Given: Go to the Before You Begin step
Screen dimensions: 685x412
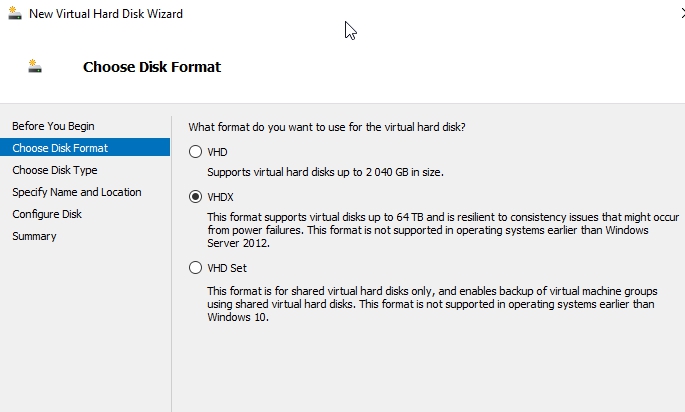Looking at the screenshot, I should tap(53, 126).
